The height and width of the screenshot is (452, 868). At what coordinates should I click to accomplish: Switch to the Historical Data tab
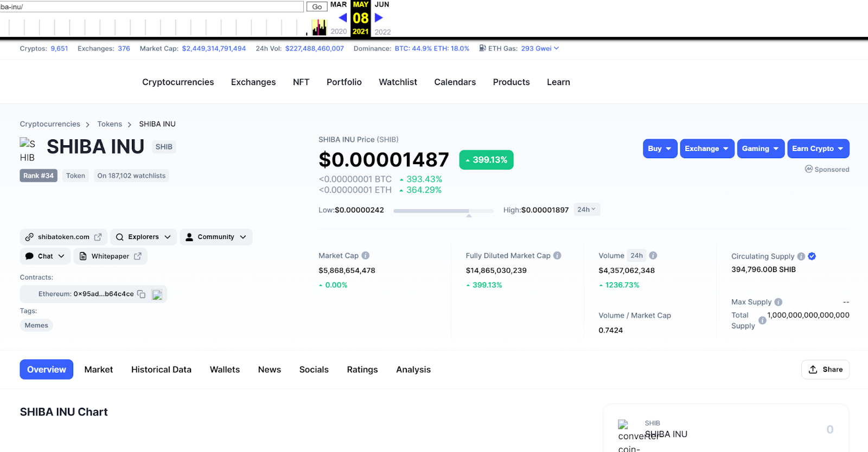[161, 370]
